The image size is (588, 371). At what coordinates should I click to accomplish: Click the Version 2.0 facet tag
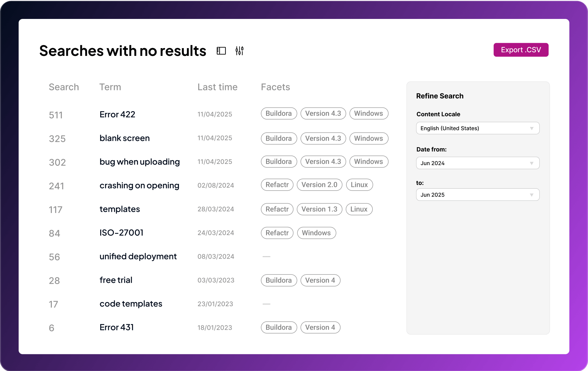pyautogui.click(x=319, y=185)
